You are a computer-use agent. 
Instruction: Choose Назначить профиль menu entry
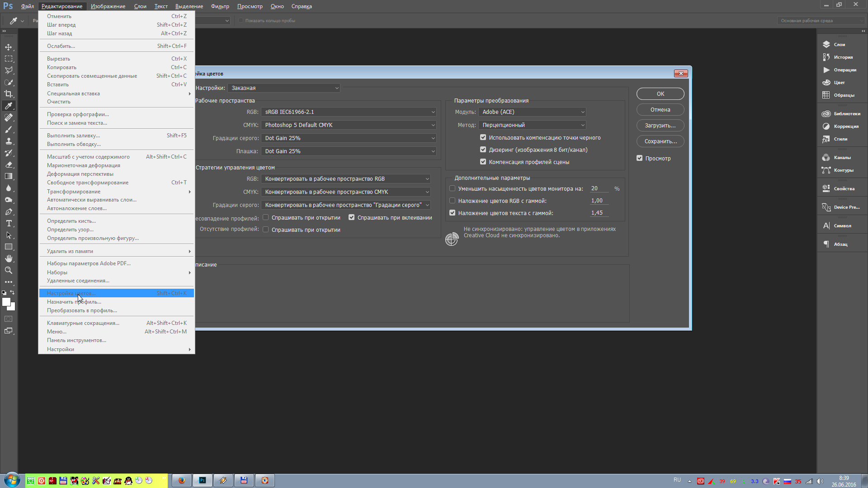click(x=74, y=302)
